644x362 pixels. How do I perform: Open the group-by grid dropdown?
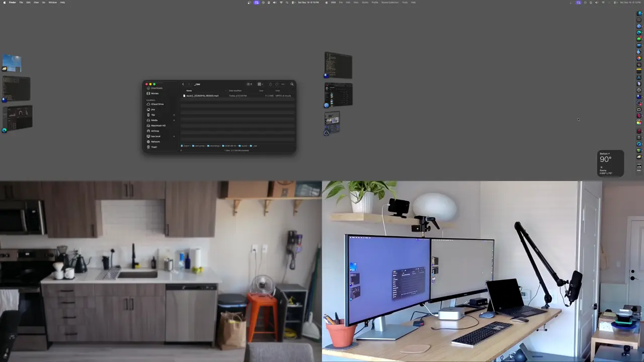pos(260,84)
